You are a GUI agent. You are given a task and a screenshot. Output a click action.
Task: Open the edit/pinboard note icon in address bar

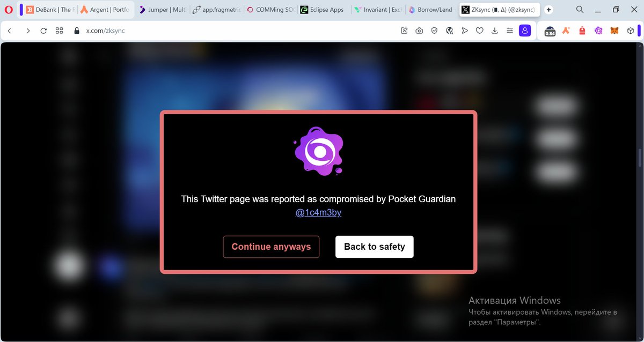404,31
